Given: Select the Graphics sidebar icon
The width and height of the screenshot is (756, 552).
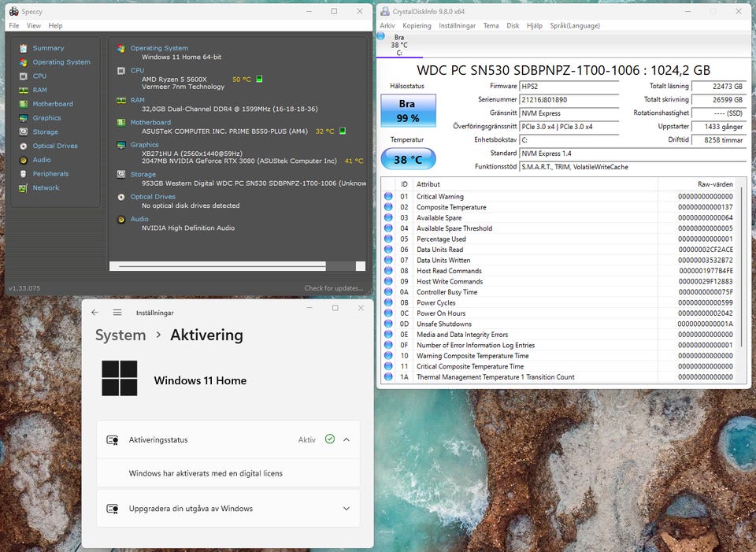Looking at the screenshot, I should pyautogui.click(x=24, y=118).
